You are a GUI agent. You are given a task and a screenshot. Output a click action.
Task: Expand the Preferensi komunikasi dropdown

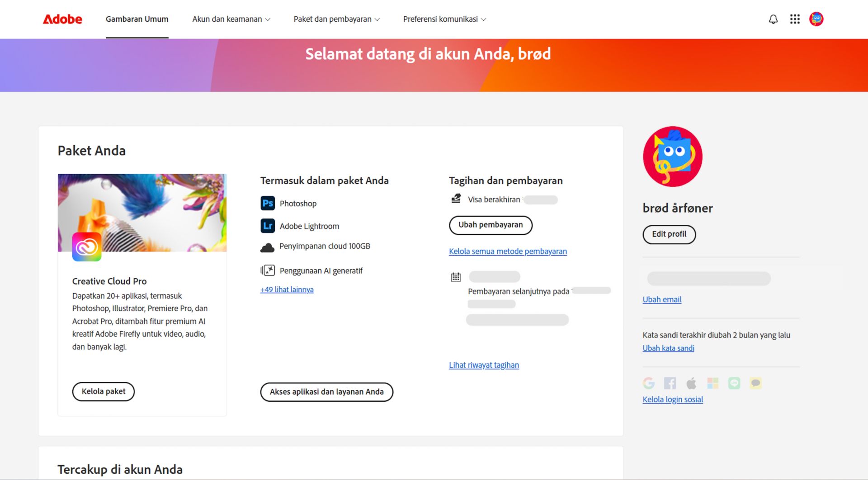444,19
